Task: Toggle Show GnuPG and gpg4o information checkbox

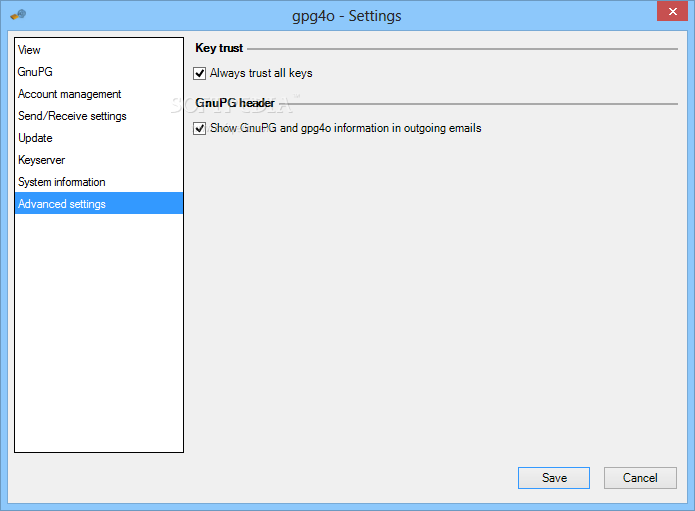Action: coord(199,128)
